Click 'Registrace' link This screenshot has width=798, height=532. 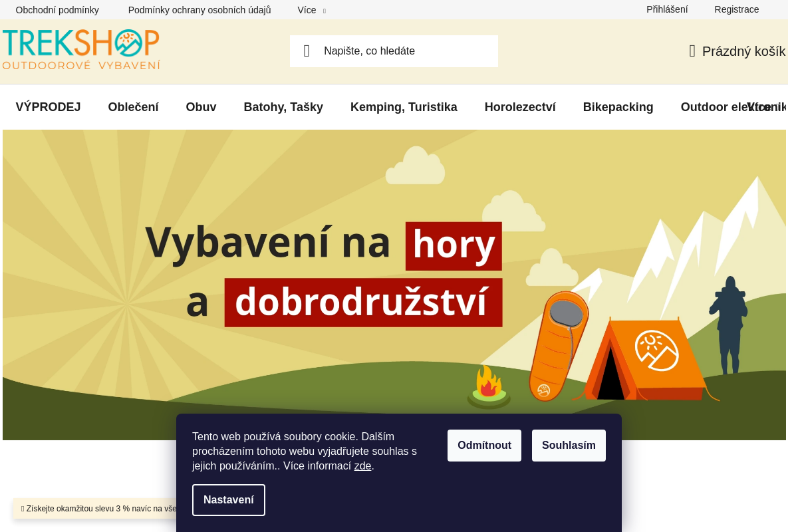[x=737, y=9]
